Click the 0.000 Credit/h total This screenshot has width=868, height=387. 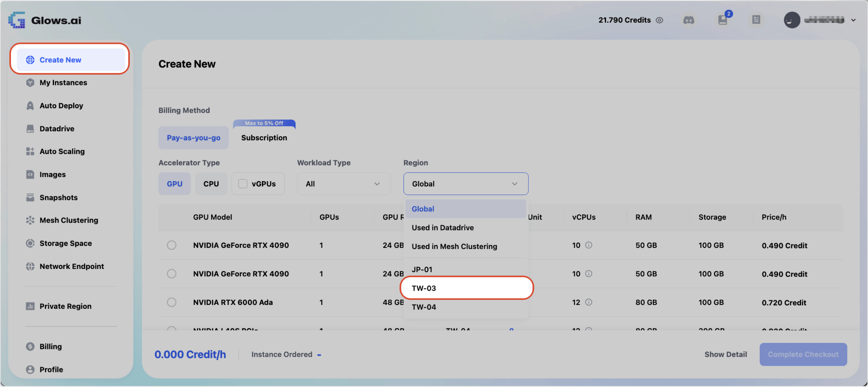190,354
